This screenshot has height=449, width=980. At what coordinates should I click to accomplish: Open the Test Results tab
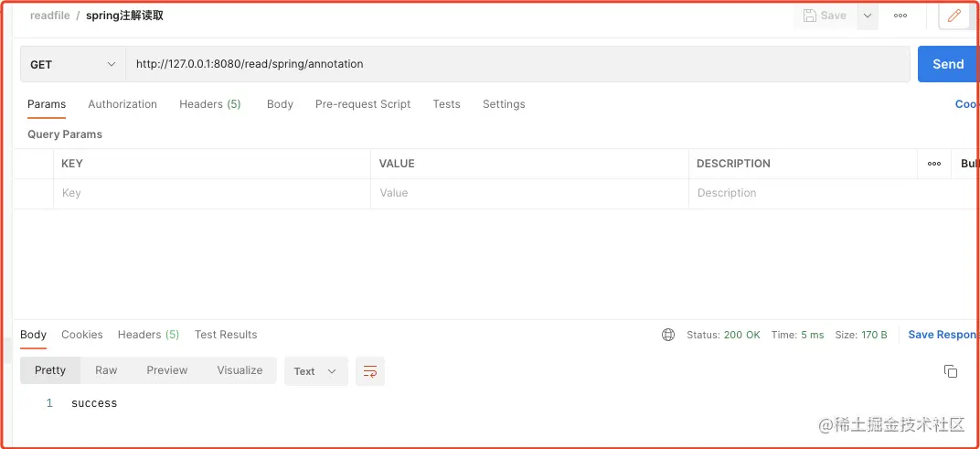[226, 335]
